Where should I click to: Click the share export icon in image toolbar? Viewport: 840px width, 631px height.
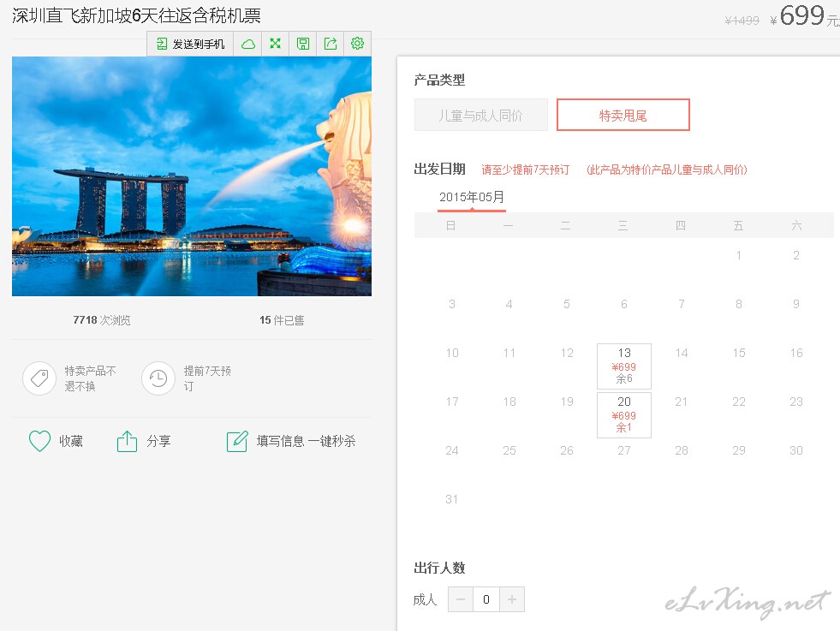coord(330,44)
